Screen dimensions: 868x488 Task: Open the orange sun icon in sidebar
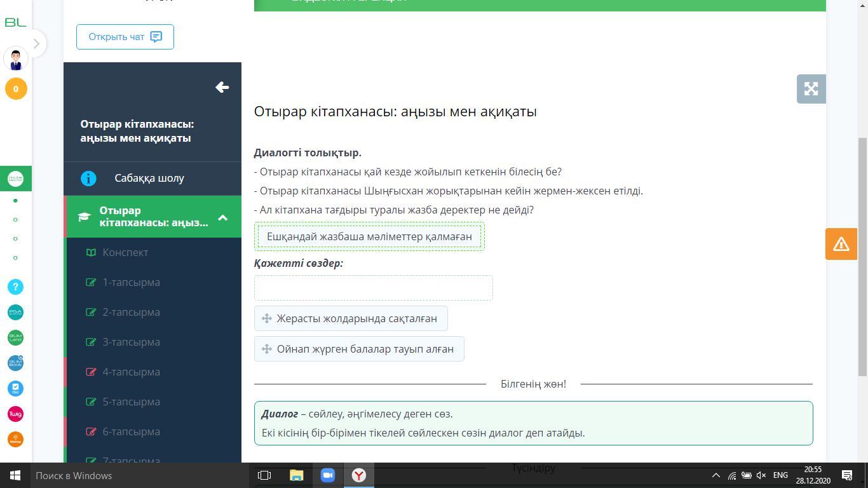tap(16, 439)
